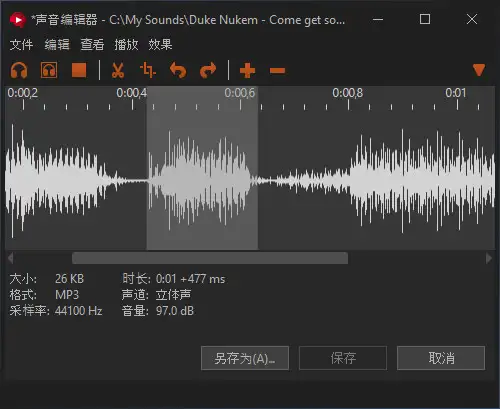This screenshot has width=500, height=409.
Task: Cut the selection with the scissors icon
Action: (118, 70)
